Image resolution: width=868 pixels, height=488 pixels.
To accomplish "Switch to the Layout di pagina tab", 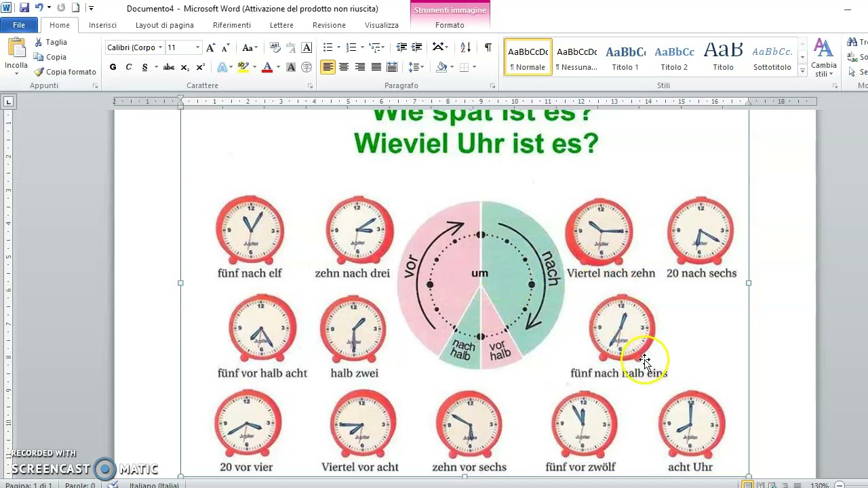I will (165, 25).
